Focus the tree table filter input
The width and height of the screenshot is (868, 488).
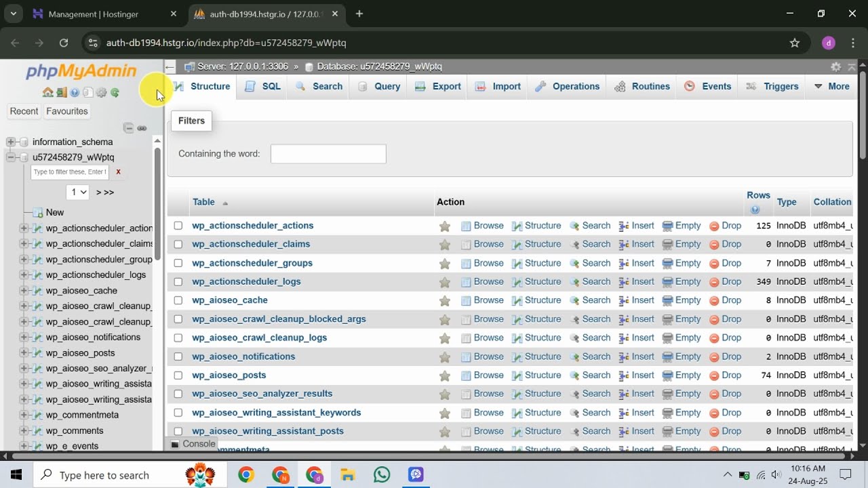tap(70, 172)
